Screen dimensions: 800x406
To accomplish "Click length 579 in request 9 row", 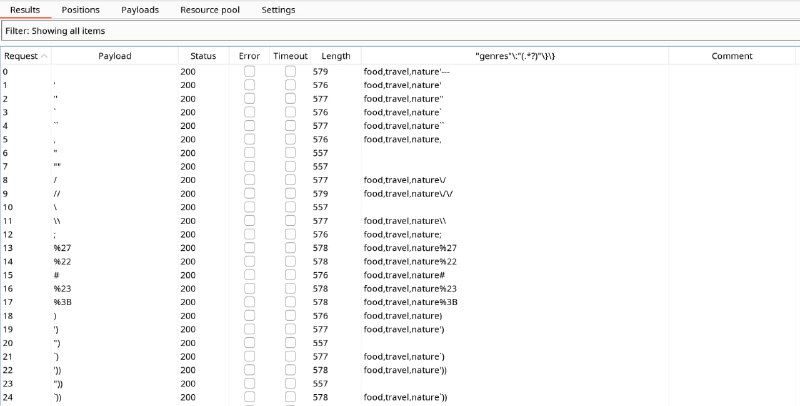I will (320, 194).
